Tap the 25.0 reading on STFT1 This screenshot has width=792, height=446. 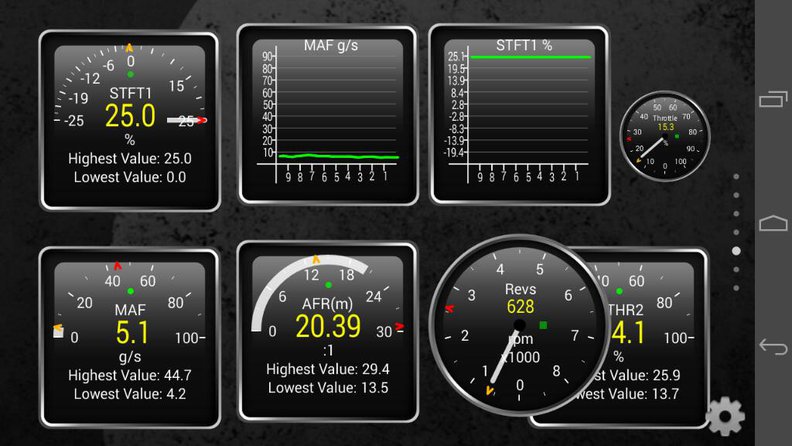click(130, 116)
